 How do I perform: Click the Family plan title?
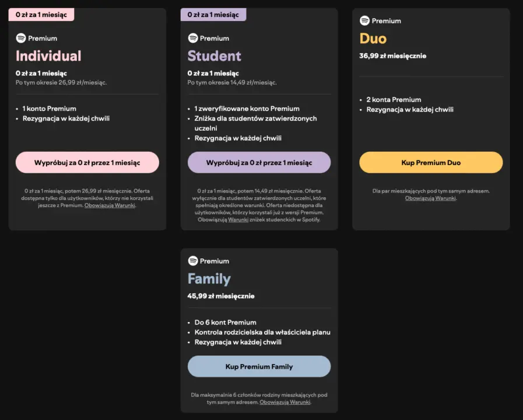point(209,279)
